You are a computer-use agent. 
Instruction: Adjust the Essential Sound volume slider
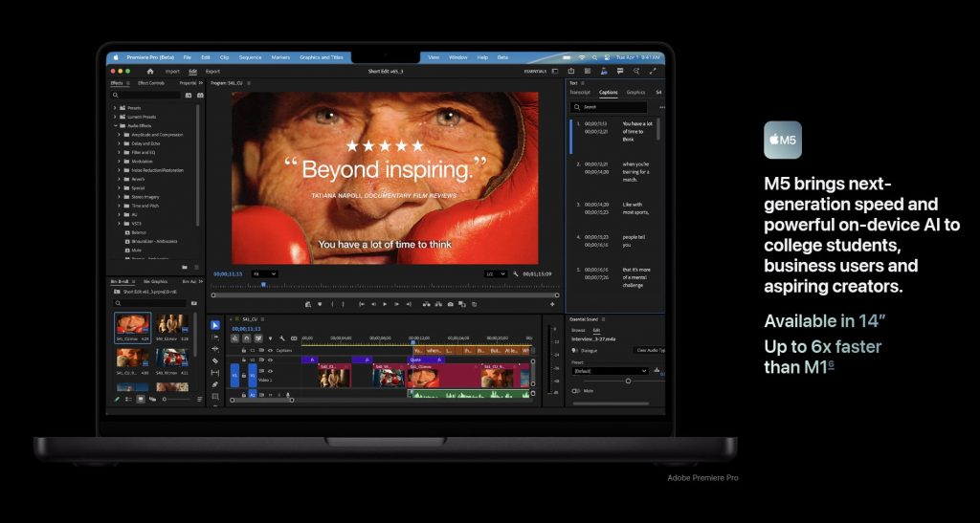click(x=628, y=381)
